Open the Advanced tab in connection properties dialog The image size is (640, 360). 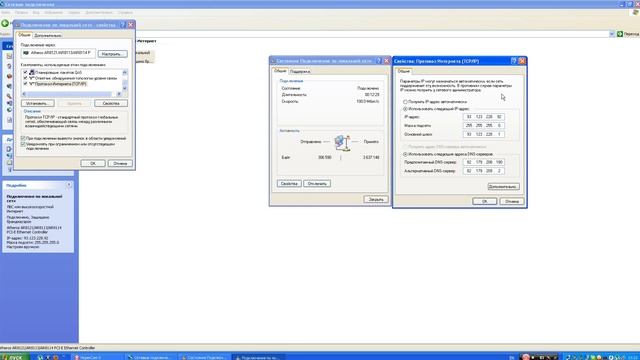click(x=48, y=36)
